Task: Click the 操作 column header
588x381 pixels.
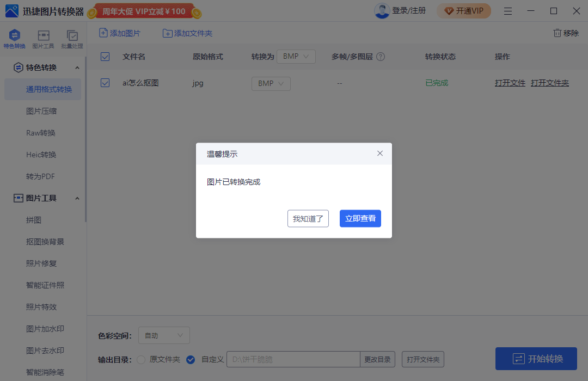Action: (x=502, y=57)
